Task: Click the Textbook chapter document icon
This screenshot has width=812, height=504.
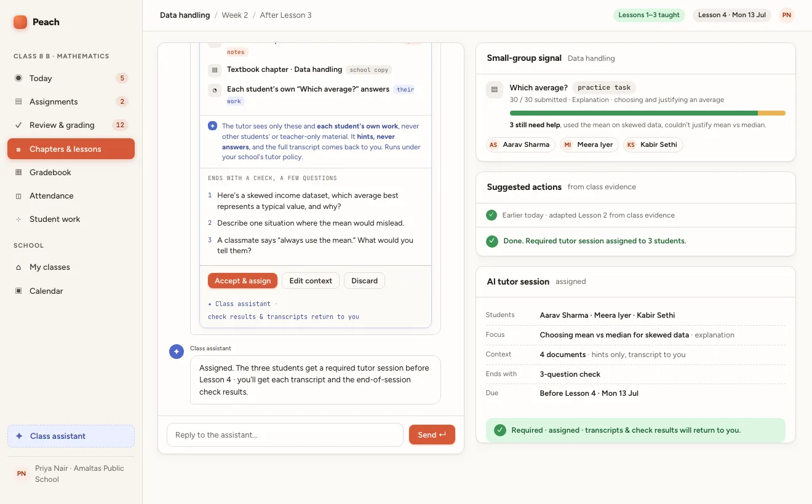Action: (214, 70)
